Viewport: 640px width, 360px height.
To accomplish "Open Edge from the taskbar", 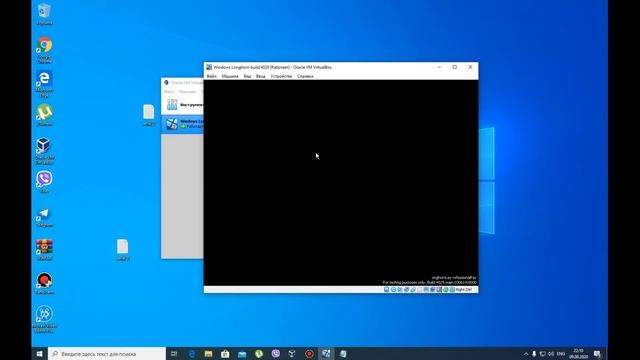I will (191, 353).
